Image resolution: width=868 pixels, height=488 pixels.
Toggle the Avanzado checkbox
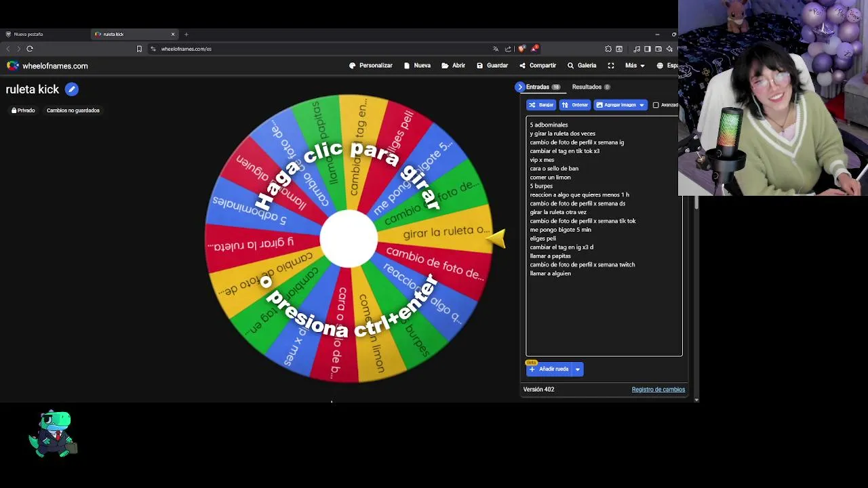656,105
